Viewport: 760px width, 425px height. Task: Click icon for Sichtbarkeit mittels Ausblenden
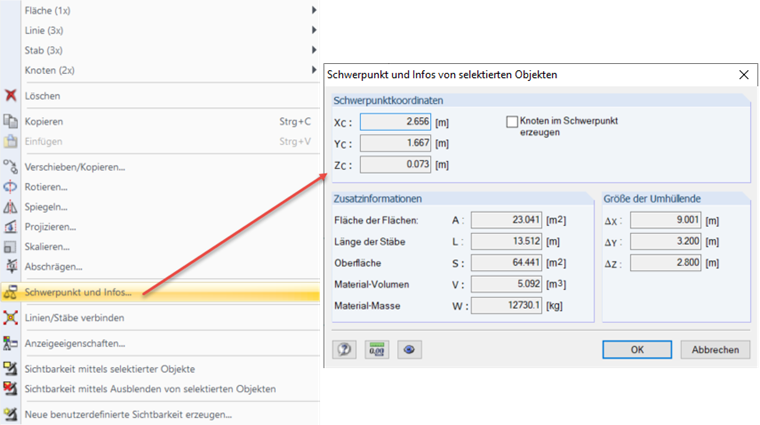click(10, 389)
